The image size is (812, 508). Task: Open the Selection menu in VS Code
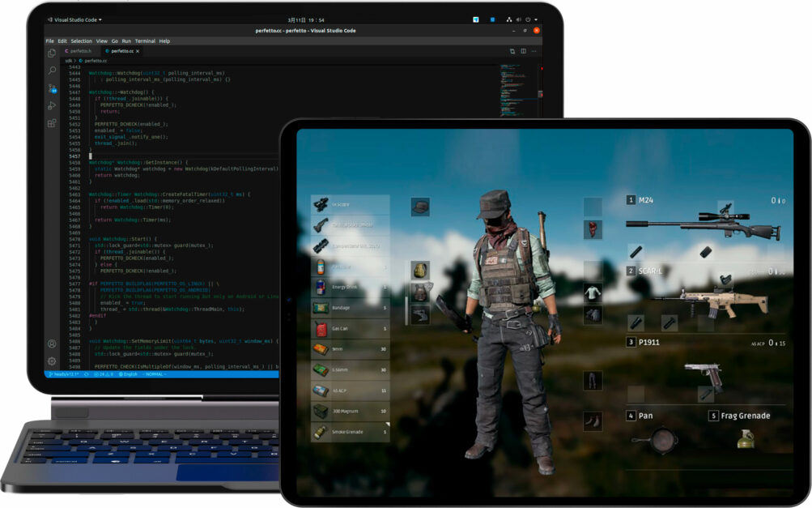tap(81, 41)
